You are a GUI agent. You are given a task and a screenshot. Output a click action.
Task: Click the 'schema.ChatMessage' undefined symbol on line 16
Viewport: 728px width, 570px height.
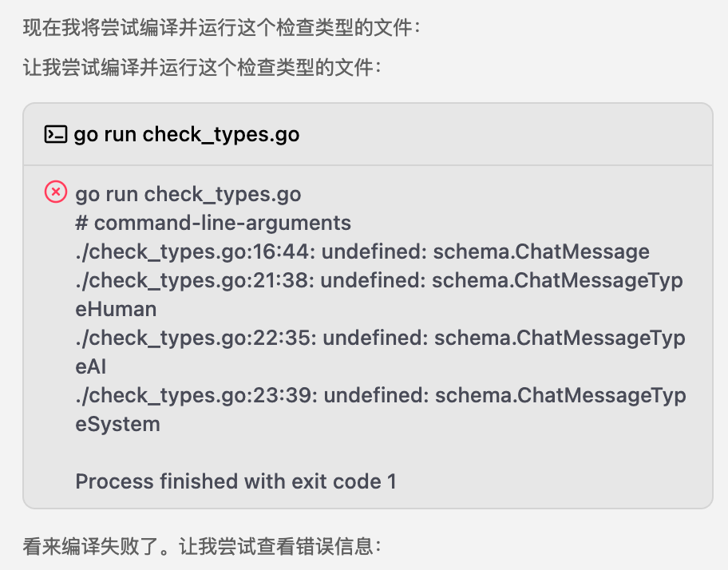tap(541, 251)
